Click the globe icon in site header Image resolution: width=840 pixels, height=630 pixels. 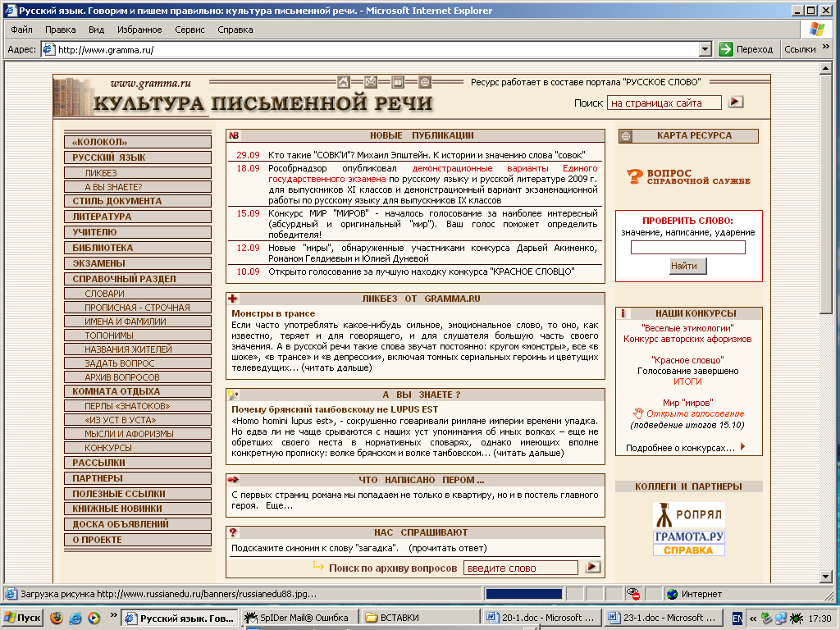(425, 82)
